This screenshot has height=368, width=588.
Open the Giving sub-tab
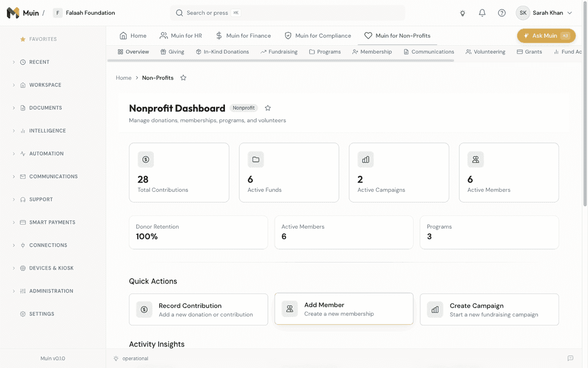(x=172, y=52)
